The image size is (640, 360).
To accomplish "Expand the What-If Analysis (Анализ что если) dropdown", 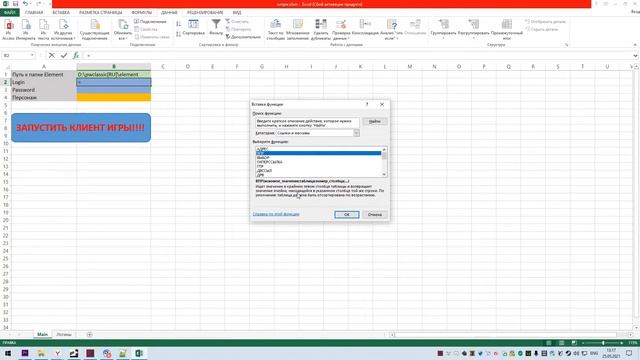I will (391, 38).
